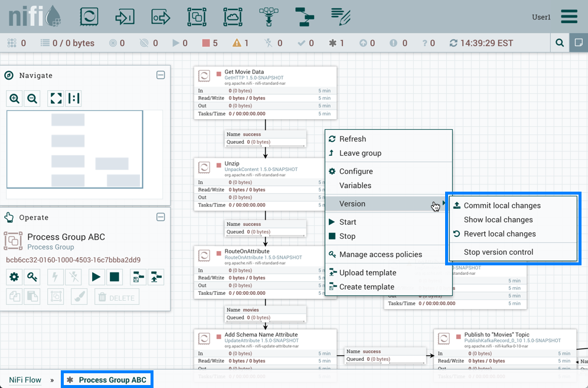Open the bulletin board icon

579,43
